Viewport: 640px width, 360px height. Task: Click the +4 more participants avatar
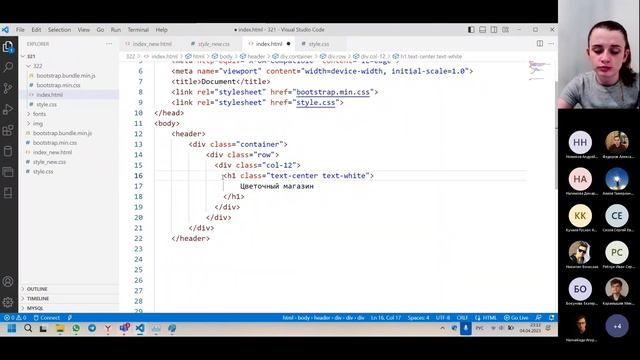(617, 326)
